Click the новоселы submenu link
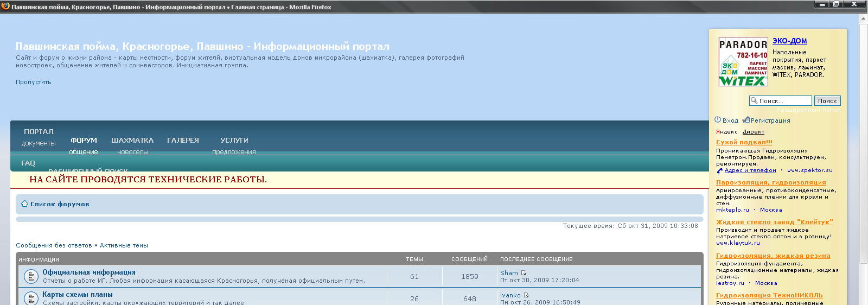Image resolution: width=868 pixels, height=305 pixels. pos(133,152)
